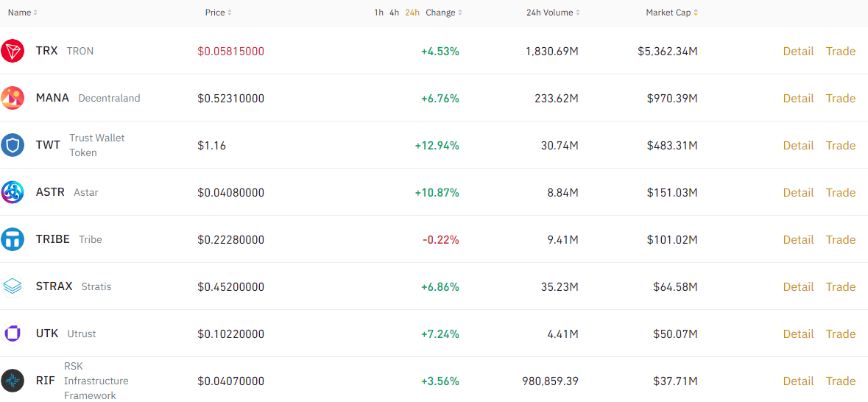Click MANA market cap $970.39M
Screen dimensions: 868x402
[x=672, y=98]
